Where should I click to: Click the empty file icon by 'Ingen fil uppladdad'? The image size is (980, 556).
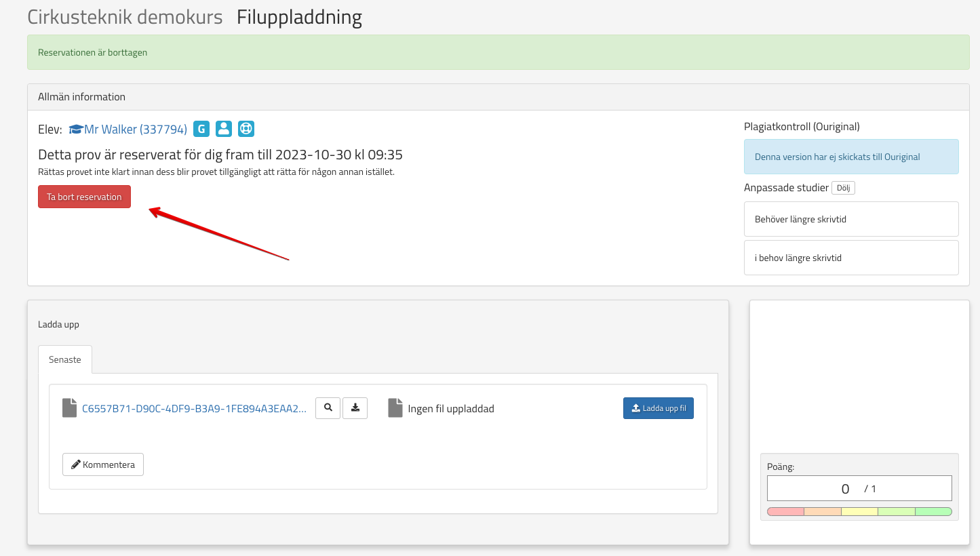coord(395,408)
